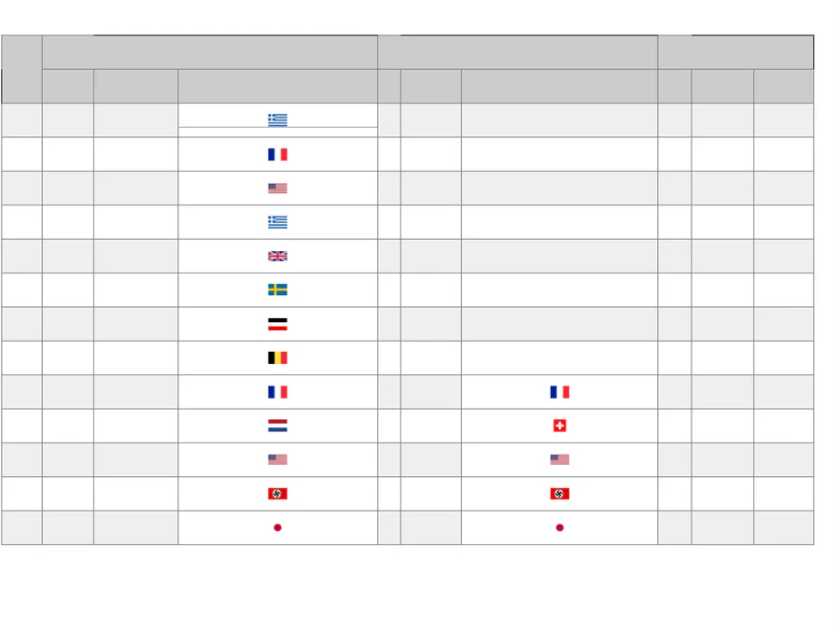Select the French flag below the topmost Greek flag
This screenshot has width=840, height=630.
click(277, 154)
